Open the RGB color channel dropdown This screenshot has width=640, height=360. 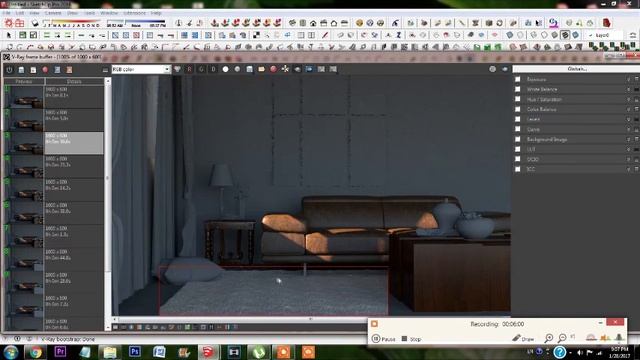[141, 69]
